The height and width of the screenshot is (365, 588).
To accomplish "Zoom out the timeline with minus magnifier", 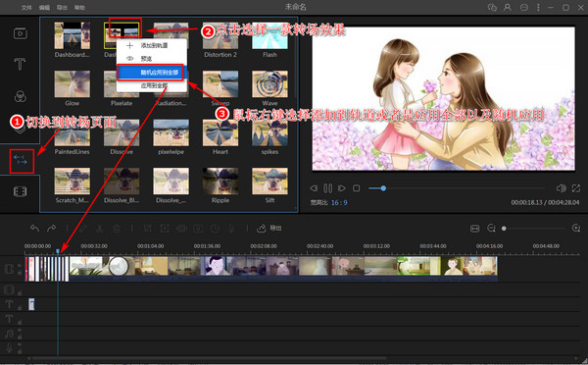I will click(x=491, y=228).
